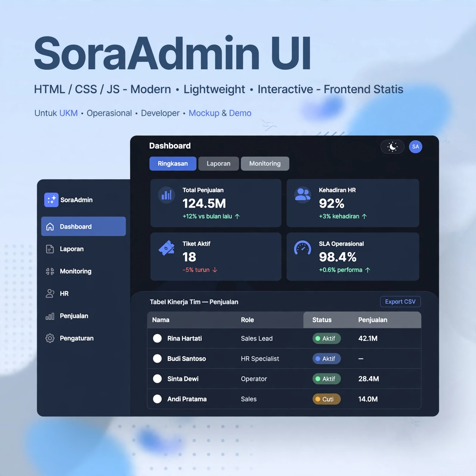The image size is (476, 476).
Task: Click the Export CSV button
Action: pos(400,302)
